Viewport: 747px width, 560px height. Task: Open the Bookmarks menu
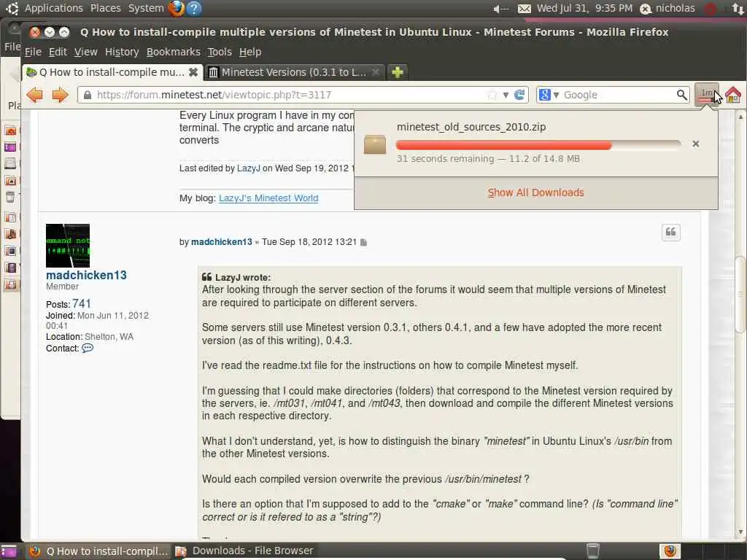(x=174, y=52)
